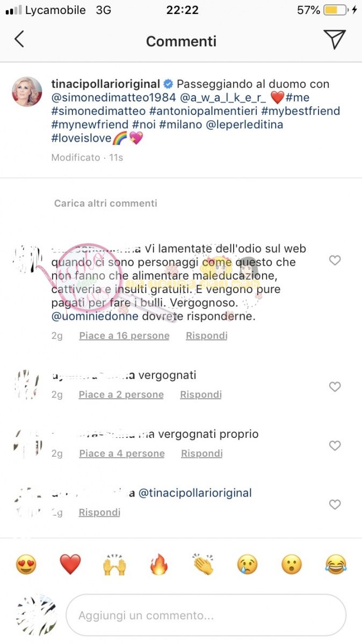This screenshot has width=362, height=644.
Task: Insert clapping hands emoji reaction
Action: pyautogui.click(x=203, y=565)
